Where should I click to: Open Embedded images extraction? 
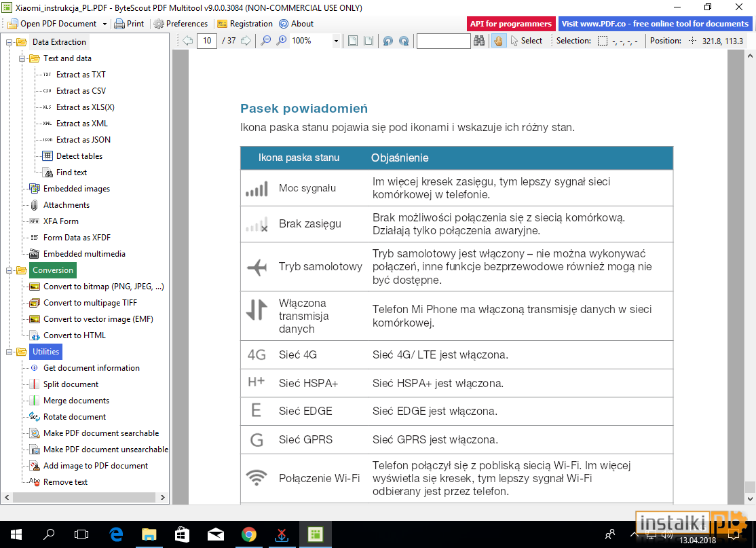[76, 189]
